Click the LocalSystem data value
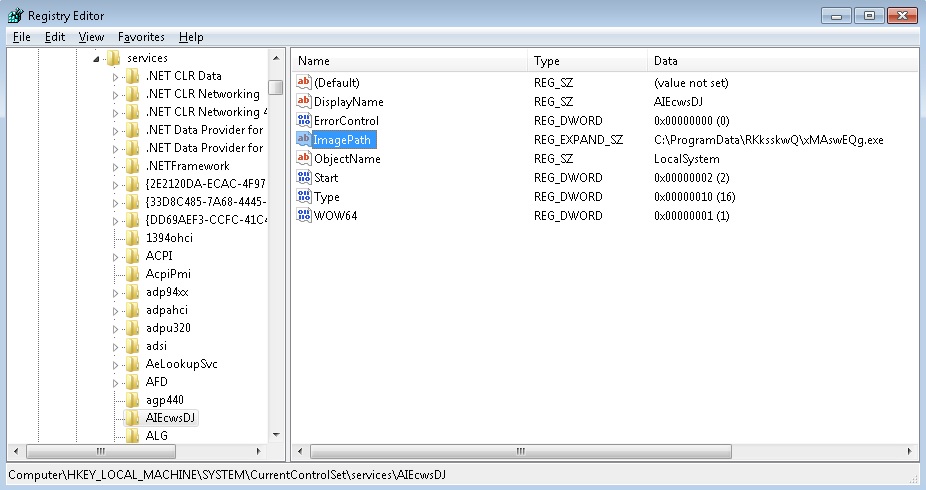The image size is (926, 490). (x=686, y=159)
